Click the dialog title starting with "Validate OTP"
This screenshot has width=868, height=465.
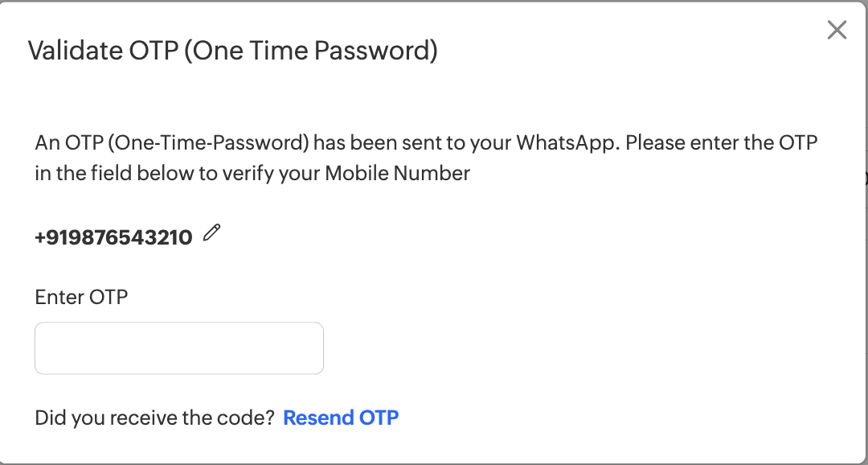coord(233,51)
